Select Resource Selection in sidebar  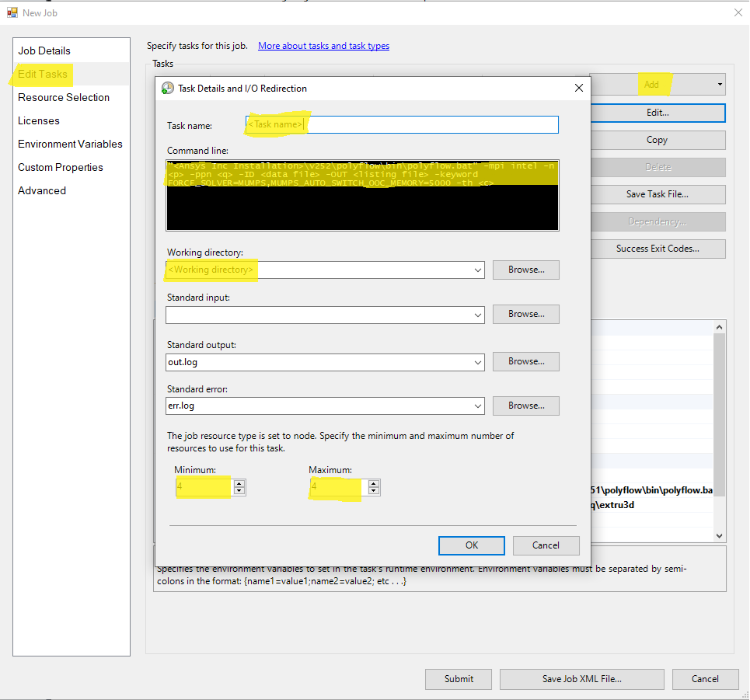coord(64,97)
